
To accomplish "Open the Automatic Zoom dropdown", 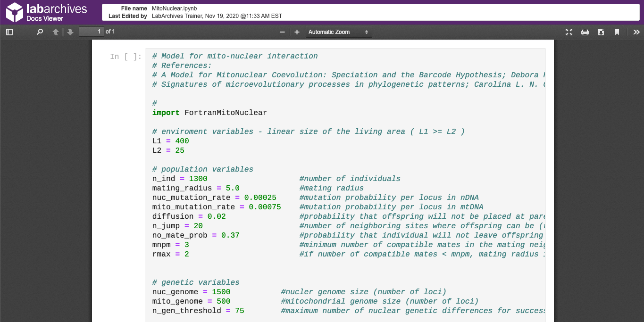I will [x=336, y=32].
